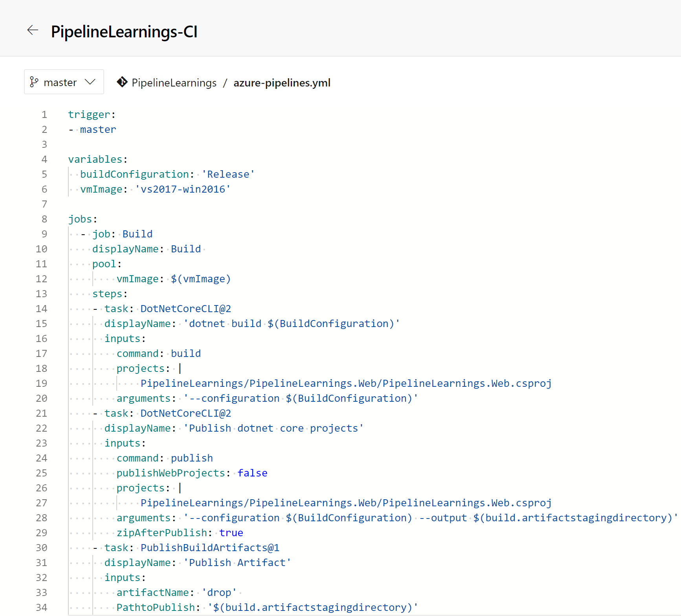
Task: Open the PipelineLearnings repository link
Action: coord(174,83)
